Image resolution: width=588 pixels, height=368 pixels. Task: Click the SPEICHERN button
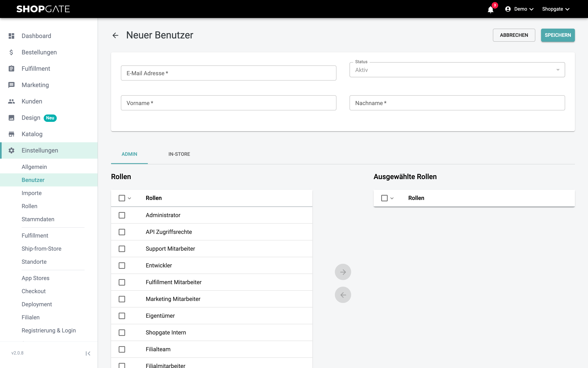click(558, 35)
